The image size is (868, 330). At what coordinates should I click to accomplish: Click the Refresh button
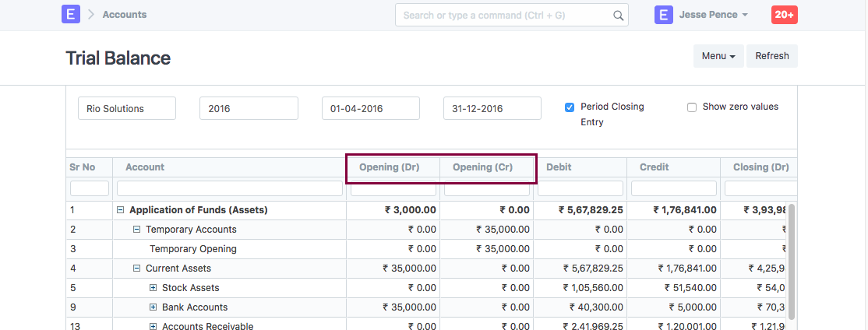point(771,56)
